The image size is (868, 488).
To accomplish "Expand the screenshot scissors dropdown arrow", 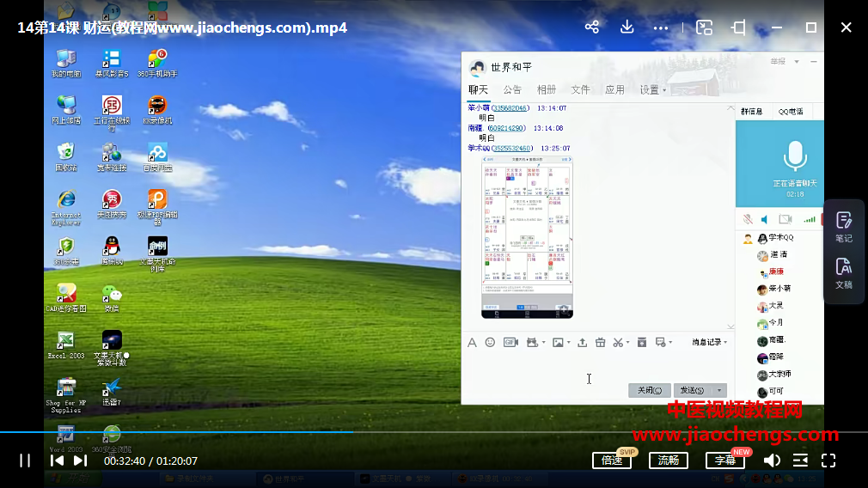I will tap(627, 343).
